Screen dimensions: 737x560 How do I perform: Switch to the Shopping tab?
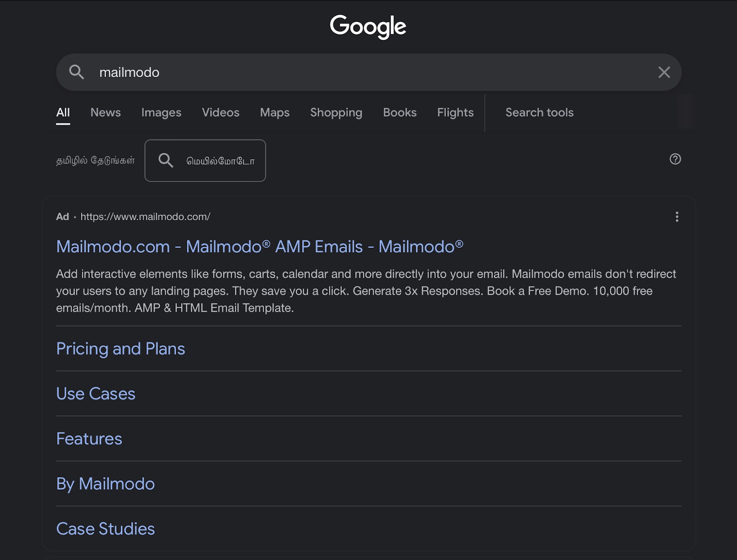pos(336,112)
